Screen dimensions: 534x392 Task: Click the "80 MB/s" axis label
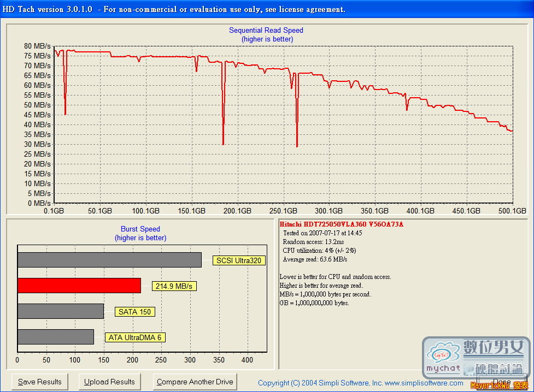pos(37,46)
